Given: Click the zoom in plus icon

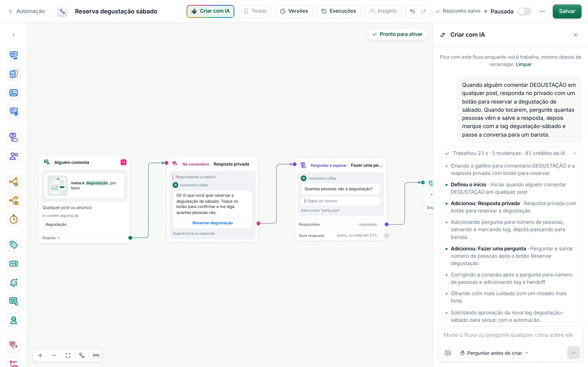Looking at the screenshot, I should click(40, 355).
